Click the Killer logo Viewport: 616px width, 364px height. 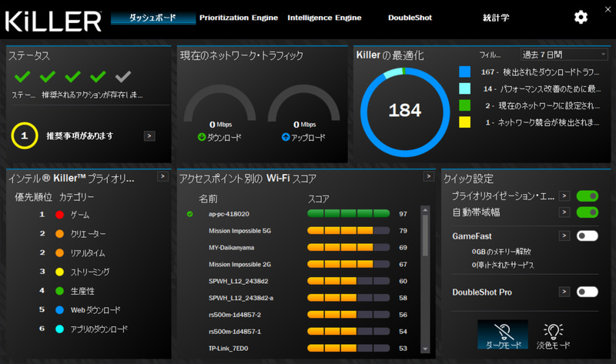(x=53, y=22)
